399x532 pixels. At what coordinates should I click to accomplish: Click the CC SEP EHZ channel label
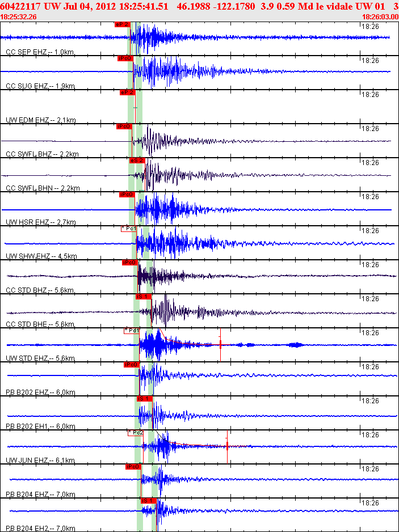40,52
